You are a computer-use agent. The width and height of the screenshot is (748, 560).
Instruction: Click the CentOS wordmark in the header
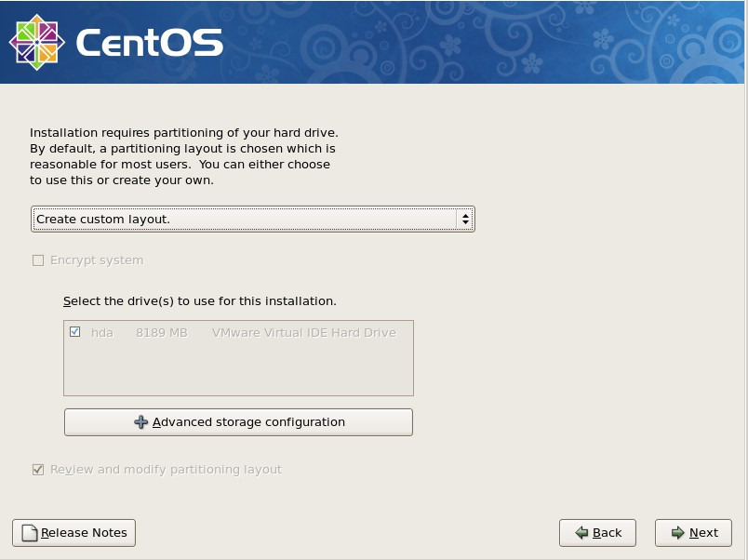(149, 43)
